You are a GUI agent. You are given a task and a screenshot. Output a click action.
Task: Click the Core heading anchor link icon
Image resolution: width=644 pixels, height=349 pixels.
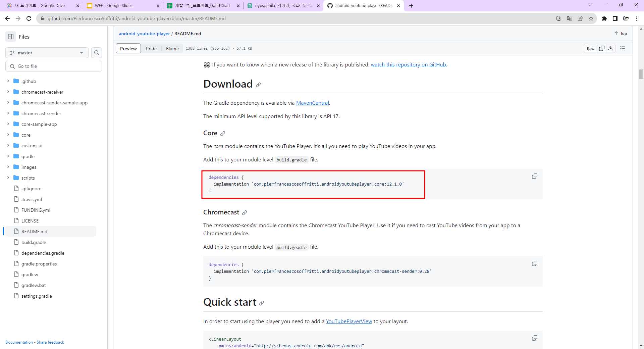click(223, 134)
